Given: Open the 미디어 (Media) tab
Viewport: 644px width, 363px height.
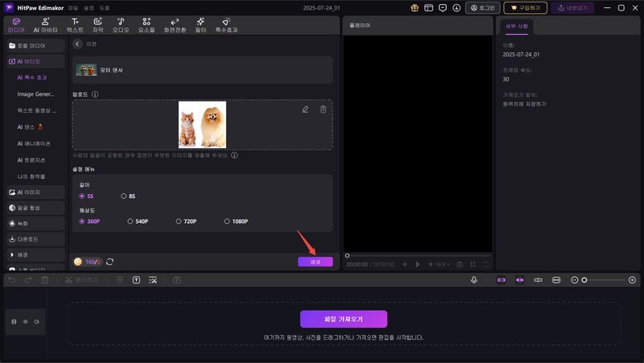Looking at the screenshot, I should (x=16, y=25).
